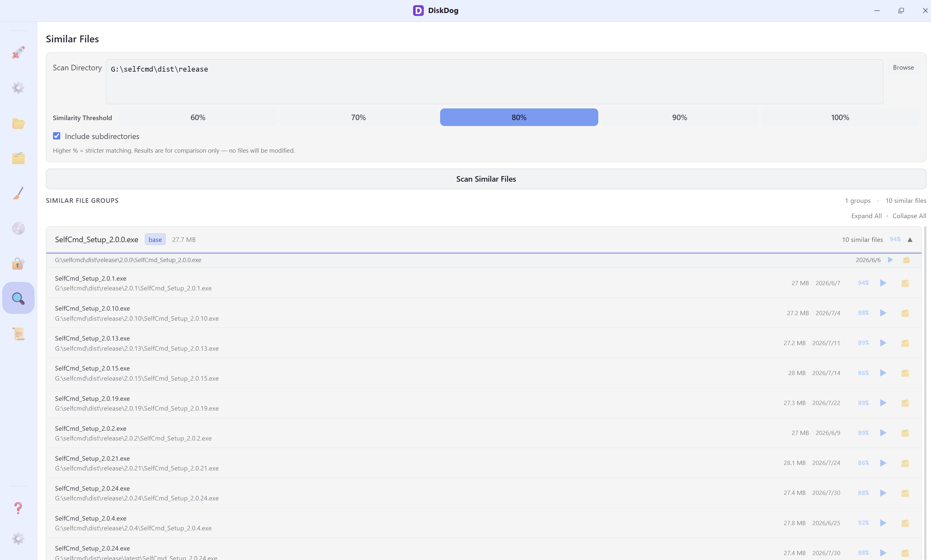Viewport: 931px width, 560px height.
Task: Run the base file SelfCmd_Setup_2.0.0.exe path row
Action: point(890,260)
